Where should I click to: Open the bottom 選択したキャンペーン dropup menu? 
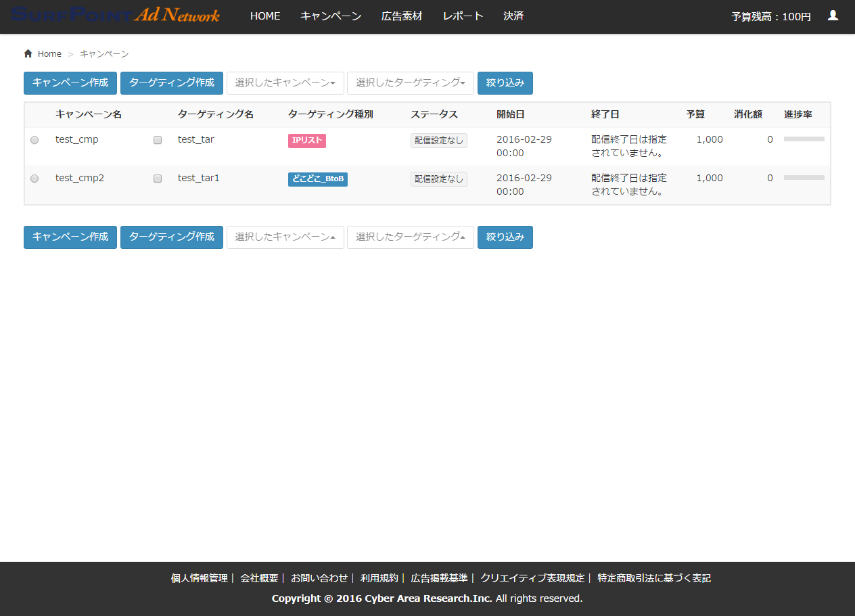[x=285, y=237]
